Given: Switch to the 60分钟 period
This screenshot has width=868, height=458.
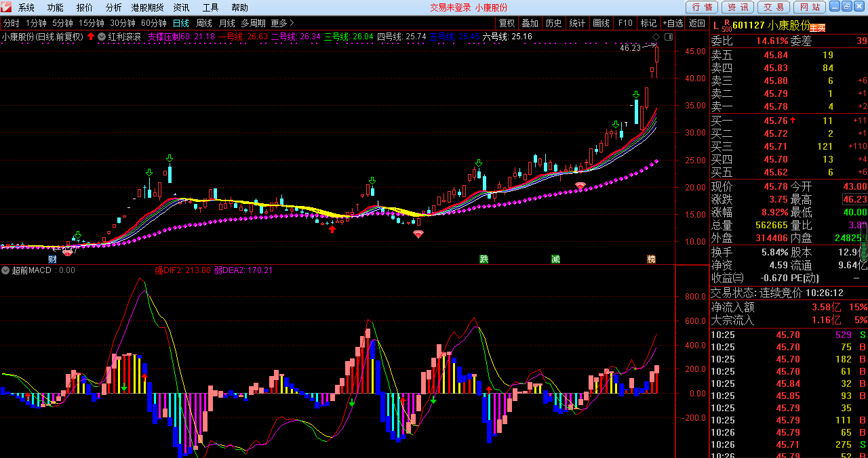Looking at the screenshot, I should pyautogui.click(x=154, y=23).
